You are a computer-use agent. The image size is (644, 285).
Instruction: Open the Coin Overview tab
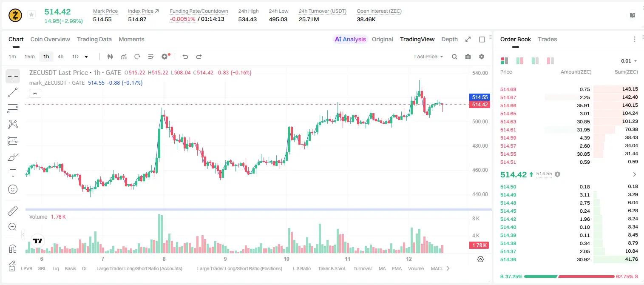tap(50, 39)
